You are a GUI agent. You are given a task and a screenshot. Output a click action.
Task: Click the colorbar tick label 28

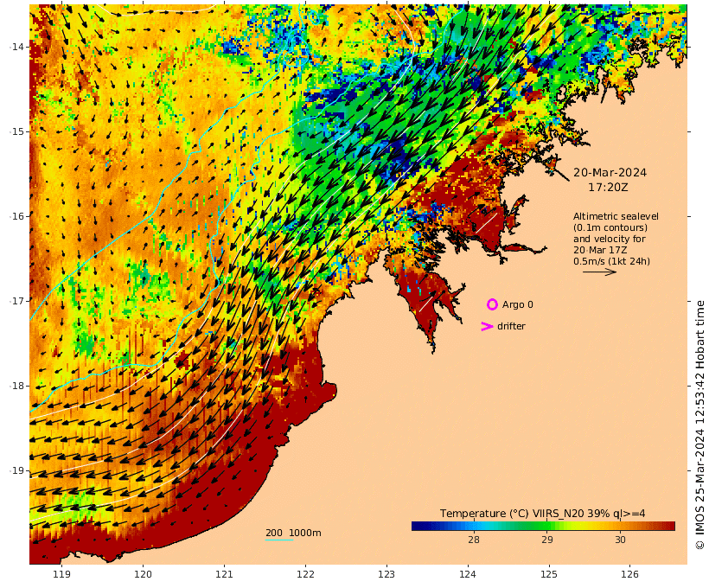474,540
